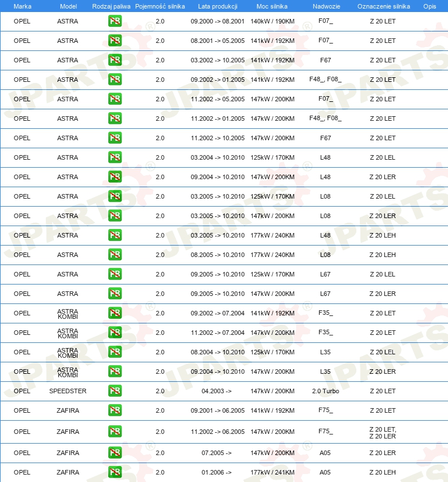
Task: Click fuel icon in Zafira 01.2006 row
Action: point(115,472)
